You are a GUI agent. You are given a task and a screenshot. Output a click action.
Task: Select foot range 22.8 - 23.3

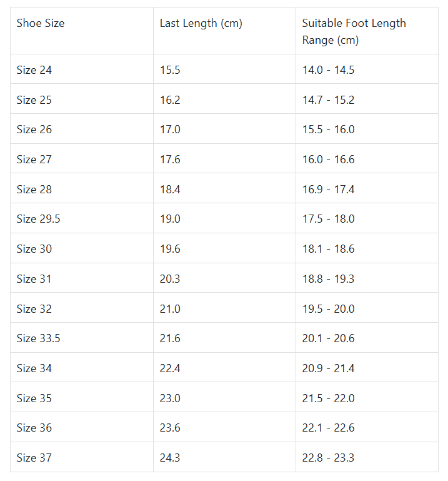pos(328,458)
